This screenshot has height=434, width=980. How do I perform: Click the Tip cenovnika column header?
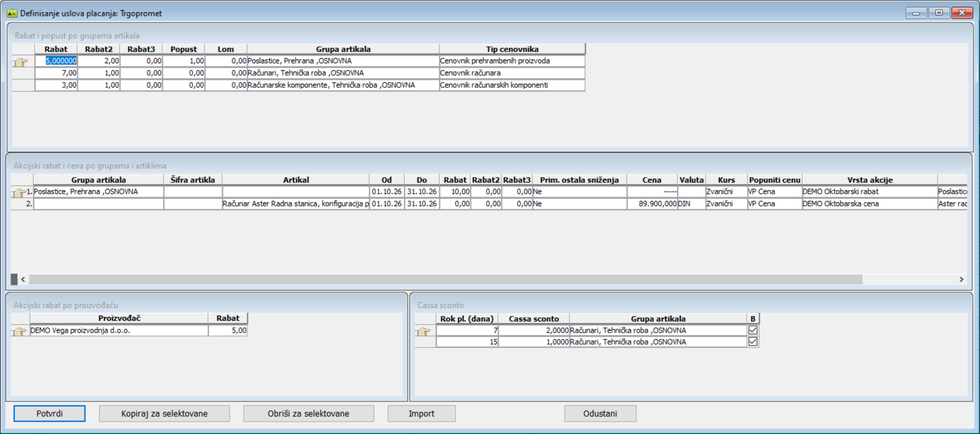pos(512,49)
